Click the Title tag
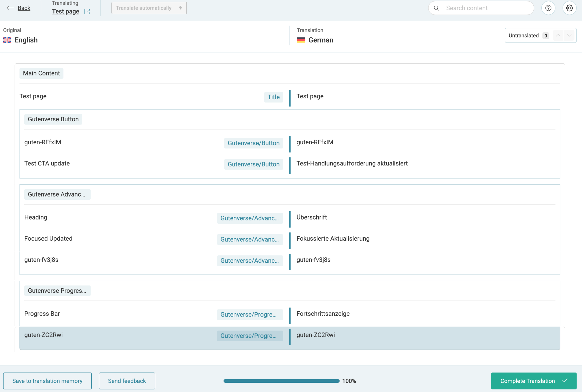Image resolution: width=582 pixels, height=392 pixels. 274,97
